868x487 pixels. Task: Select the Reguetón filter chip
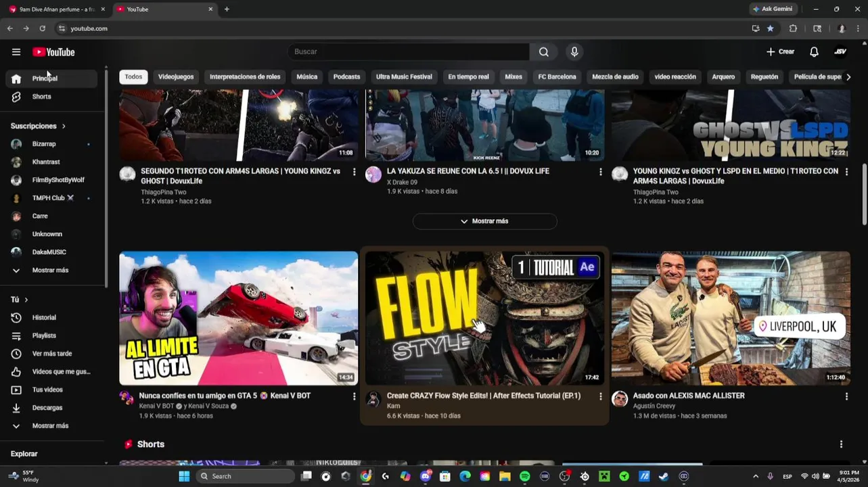tap(764, 77)
